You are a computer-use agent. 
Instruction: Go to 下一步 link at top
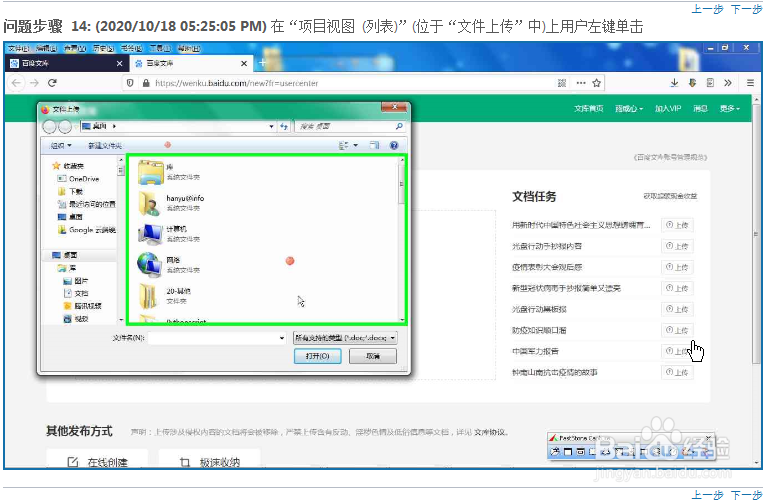746,9
